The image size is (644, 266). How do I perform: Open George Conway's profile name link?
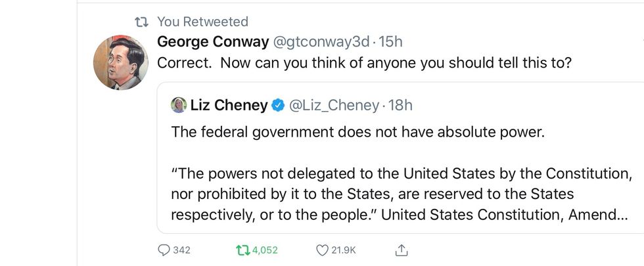(x=214, y=42)
